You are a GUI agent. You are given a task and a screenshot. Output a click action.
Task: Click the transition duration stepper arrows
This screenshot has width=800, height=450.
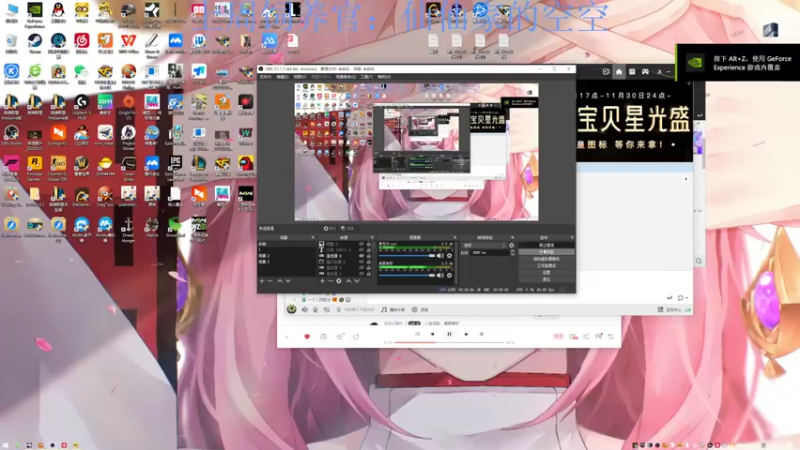[x=512, y=253]
